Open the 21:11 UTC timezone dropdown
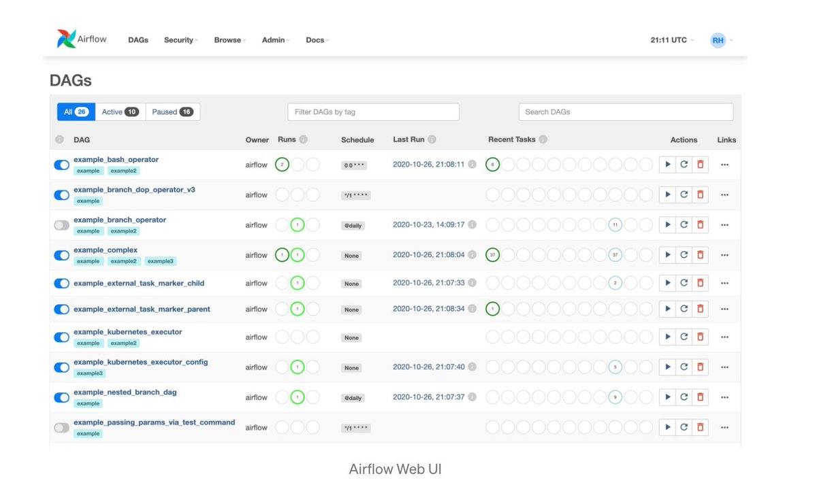 [672, 40]
